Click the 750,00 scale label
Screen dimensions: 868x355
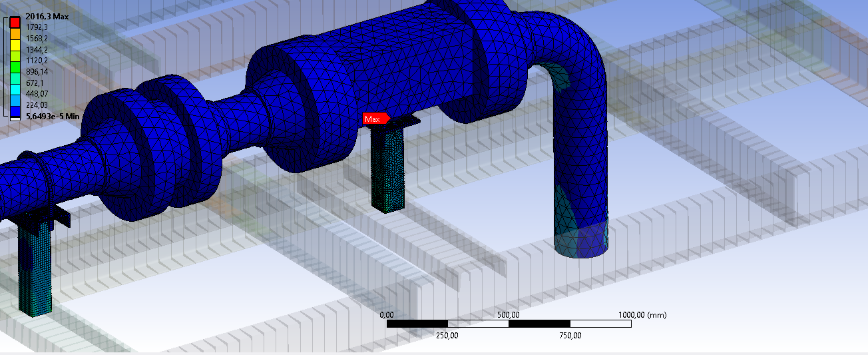point(569,336)
